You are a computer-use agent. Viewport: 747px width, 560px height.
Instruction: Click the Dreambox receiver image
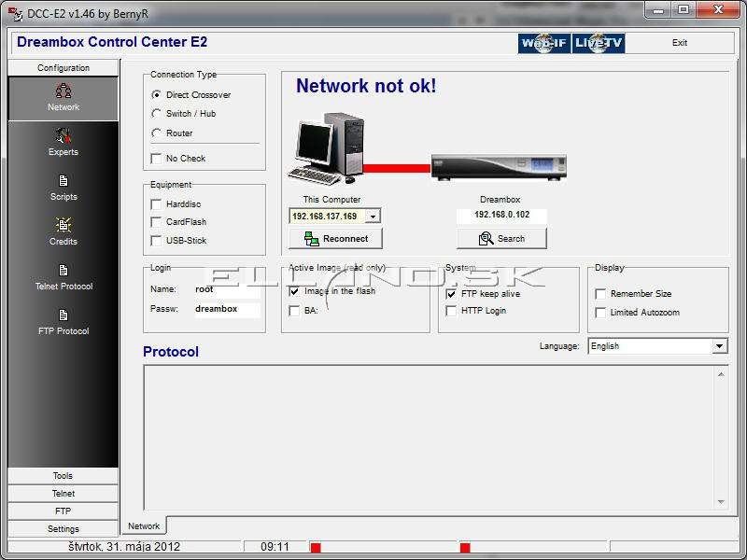pyautogui.click(x=499, y=167)
